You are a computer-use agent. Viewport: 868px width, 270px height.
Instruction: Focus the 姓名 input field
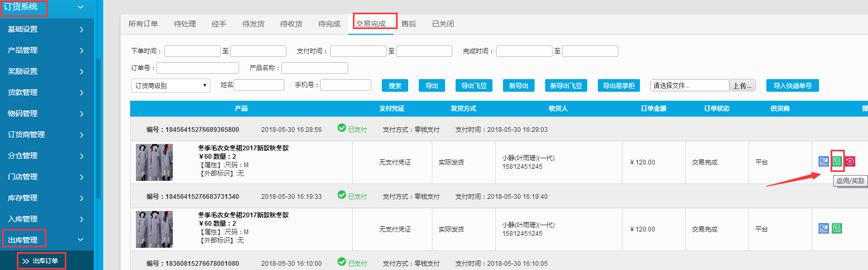click(259, 85)
